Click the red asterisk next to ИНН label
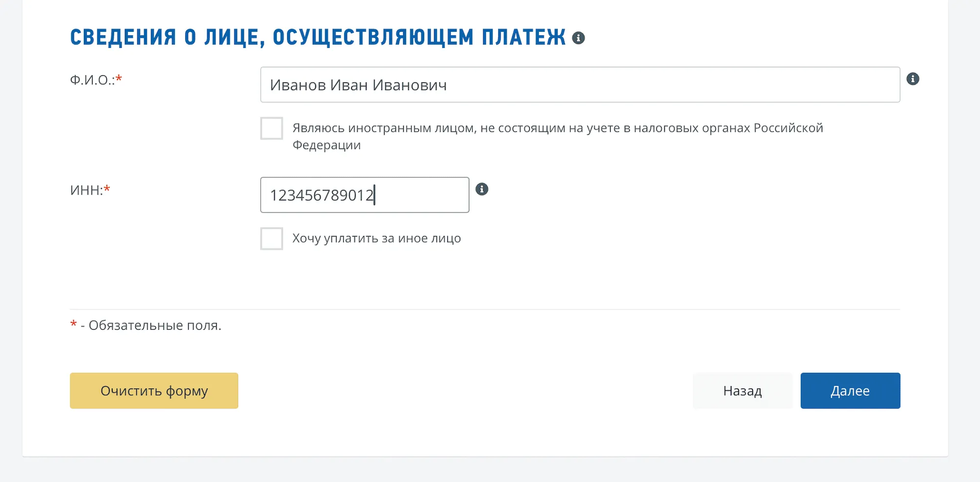This screenshot has width=980, height=482. pyautogui.click(x=107, y=189)
